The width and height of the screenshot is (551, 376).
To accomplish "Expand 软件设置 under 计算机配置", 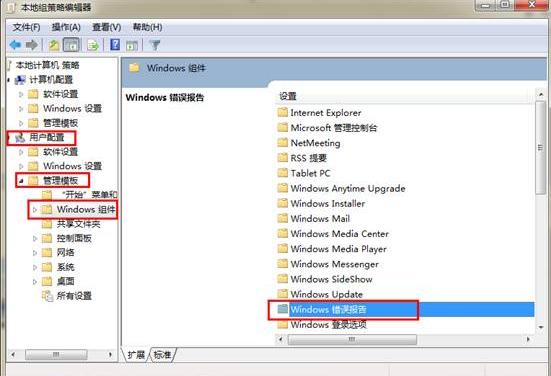I will (x=21, y=94).
